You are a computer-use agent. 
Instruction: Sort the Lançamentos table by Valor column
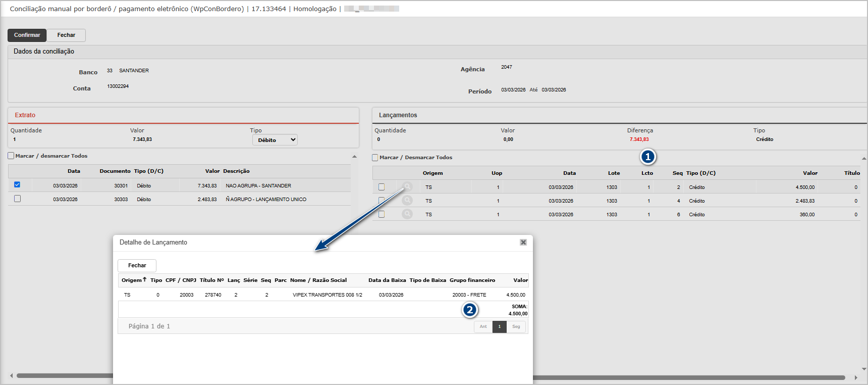coord(810,173)
